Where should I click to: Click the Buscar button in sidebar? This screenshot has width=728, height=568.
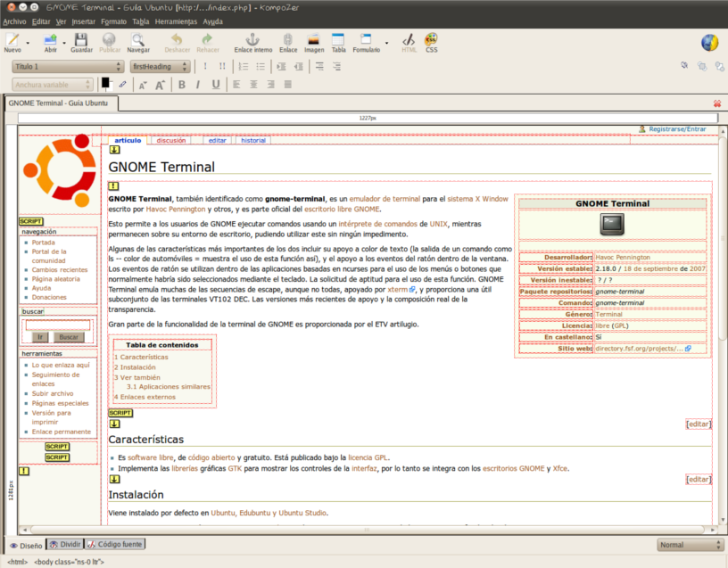[x=69, y=337]
